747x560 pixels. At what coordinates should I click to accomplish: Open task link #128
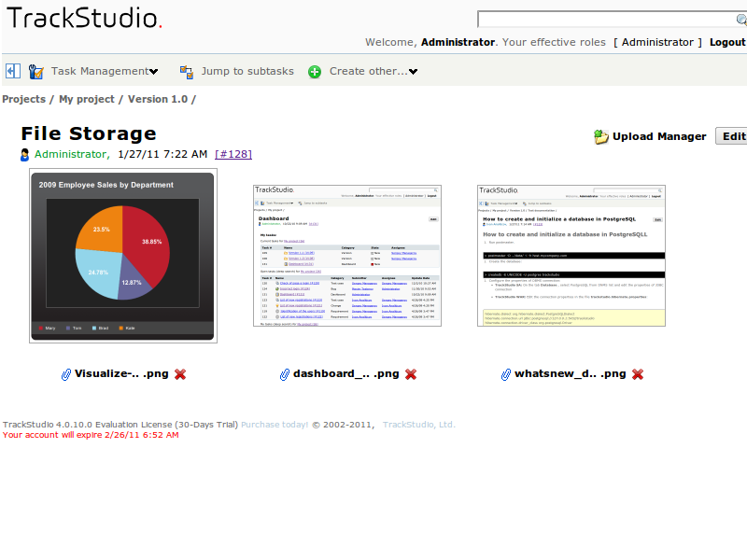pyautogui.click(x=233, y=154)
